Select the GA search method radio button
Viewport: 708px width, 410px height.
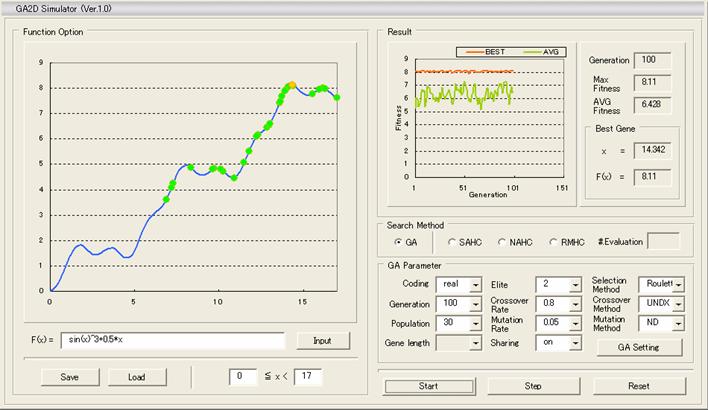[398, 242]
